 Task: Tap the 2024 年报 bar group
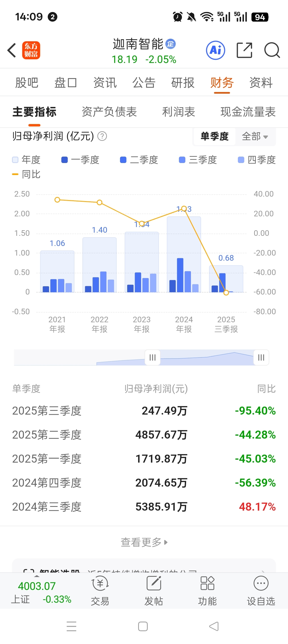pyautogui.click(x=184, y=254)
